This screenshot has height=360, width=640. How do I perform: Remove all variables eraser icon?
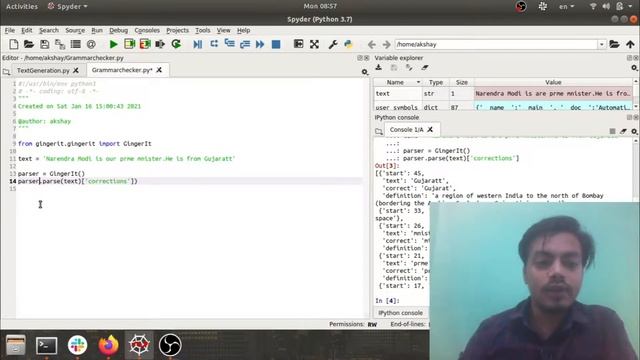tap(425, 68)
